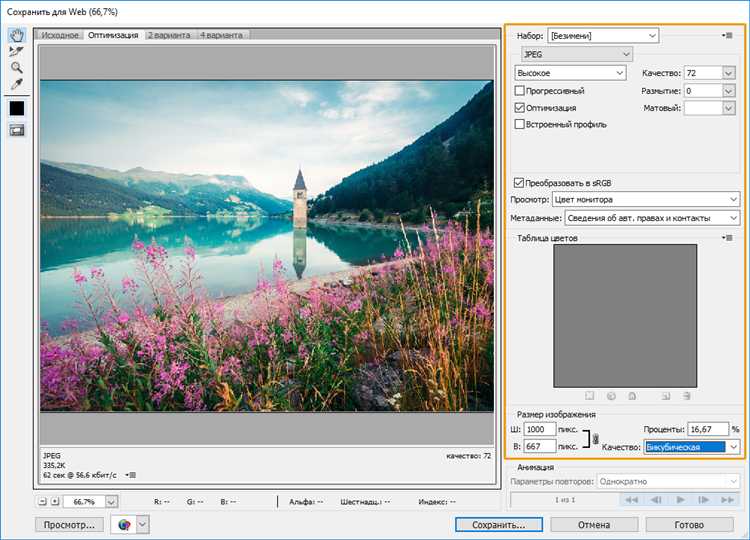Click the height field showing 667
The width and height of the screenshot is (750, 540).
(x=540, y=447)
